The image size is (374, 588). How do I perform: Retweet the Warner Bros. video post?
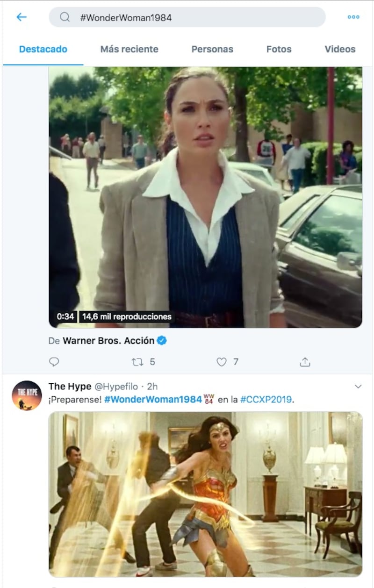(x=137, y=362)
